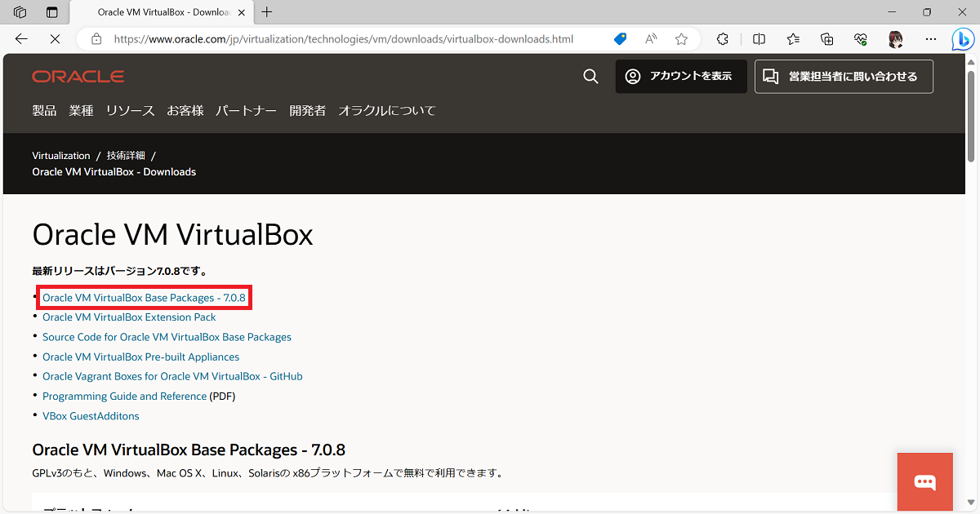Add this page to favorites star
Image resolution: width=980 pixels, height=514 pixels.
tap(681, 38)
